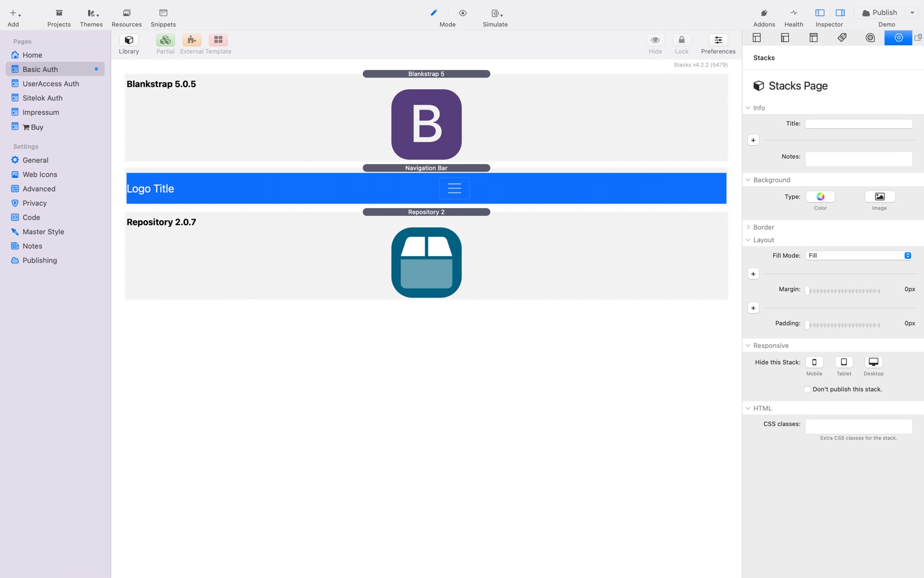
Task: Select the Impressum page
Action: point(55,112)
